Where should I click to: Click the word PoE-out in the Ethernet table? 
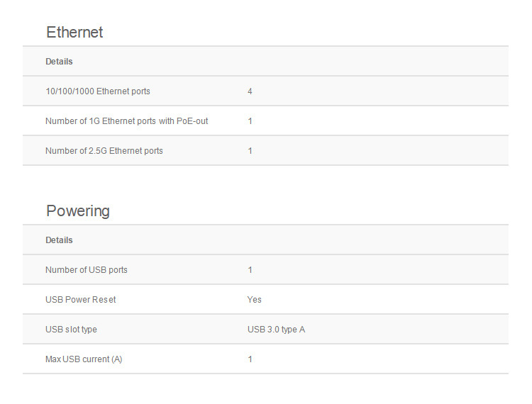192,121
